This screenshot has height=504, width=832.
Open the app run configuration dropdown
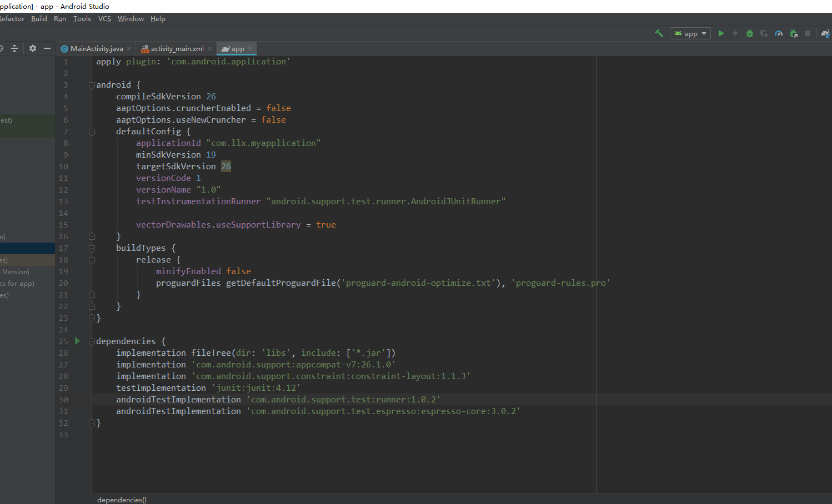click(x=690, y=33)
